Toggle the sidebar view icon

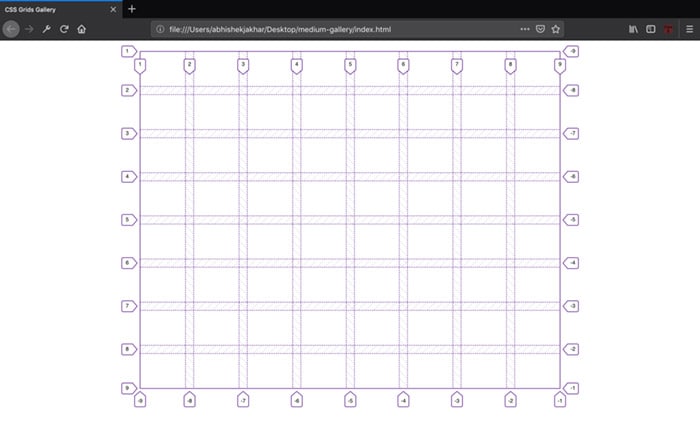tap(650, 29)
